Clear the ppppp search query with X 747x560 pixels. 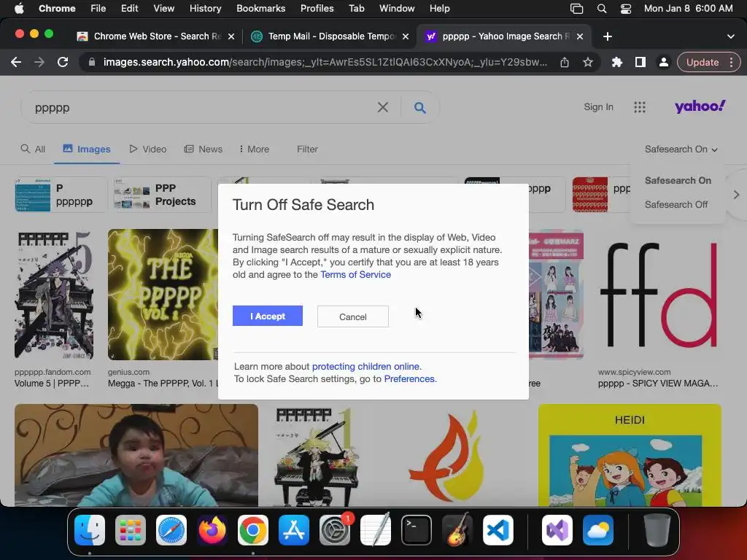click(382, 108)
